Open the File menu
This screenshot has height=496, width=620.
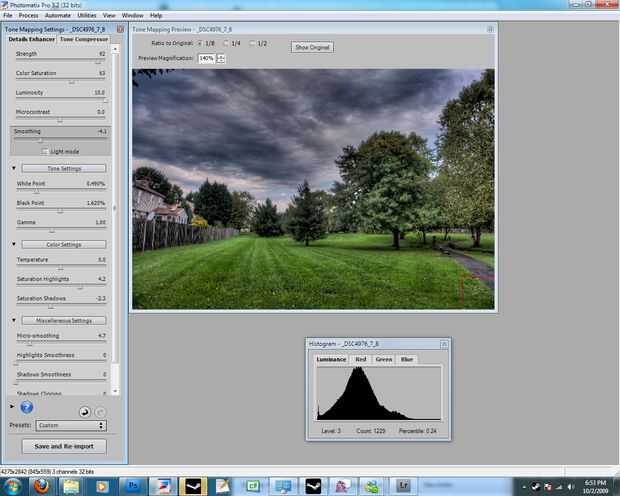pos(8,15)
